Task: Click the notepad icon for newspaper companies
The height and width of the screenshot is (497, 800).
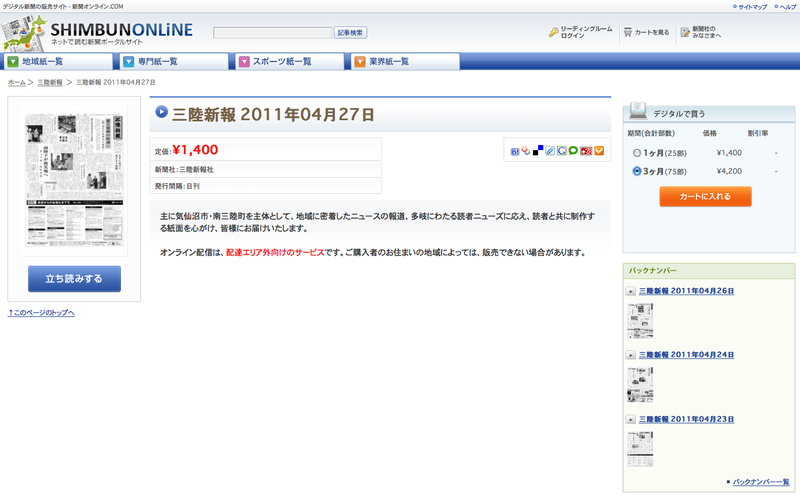Action: [x=685, y=32]
